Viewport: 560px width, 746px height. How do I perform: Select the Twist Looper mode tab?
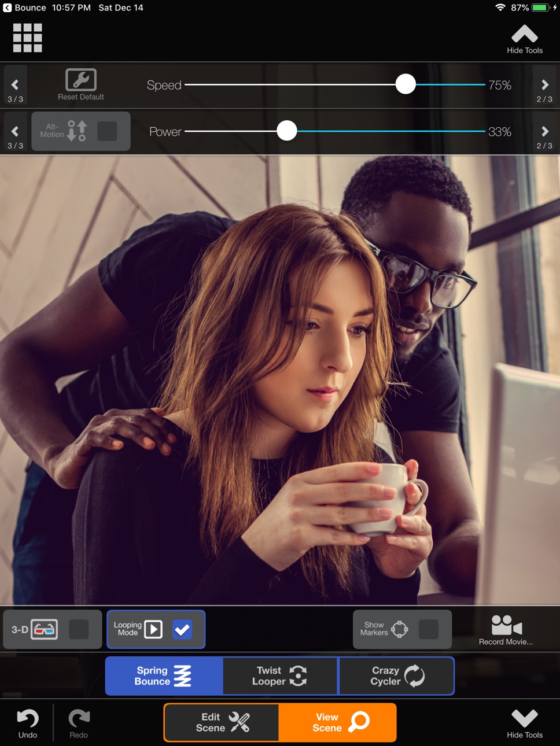click(281, 676)
